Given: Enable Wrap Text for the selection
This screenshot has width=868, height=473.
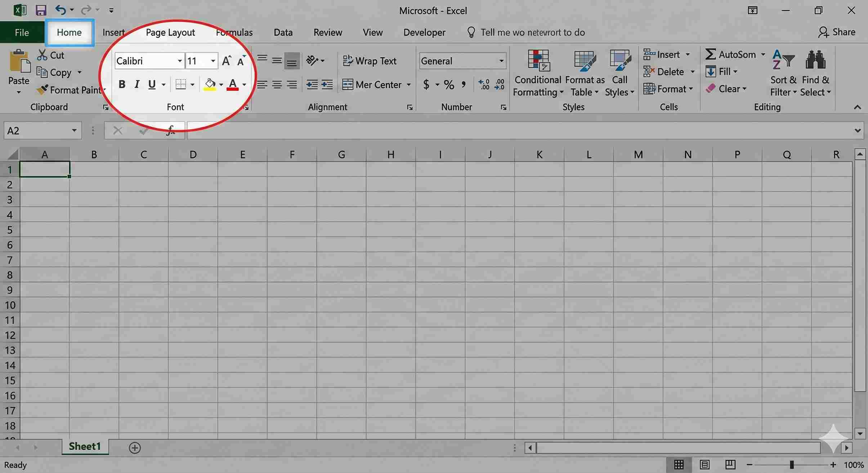Looking at the screenshot, I should [370, 60].
